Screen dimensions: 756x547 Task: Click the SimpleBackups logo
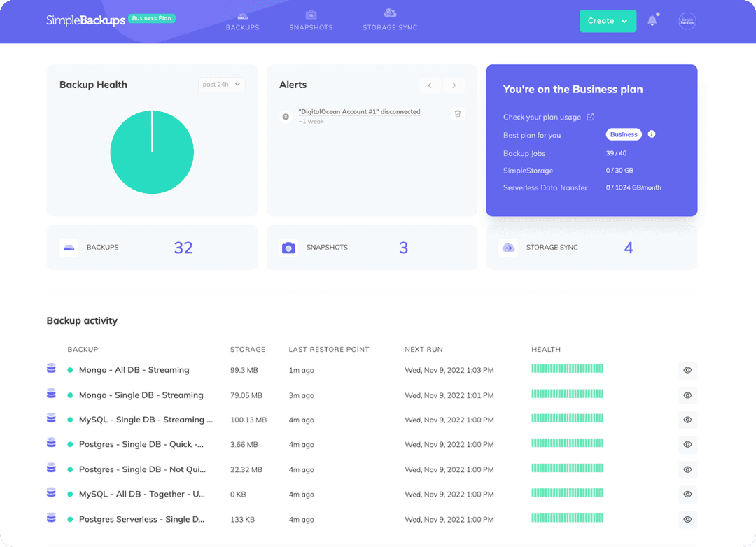point(86,20)
